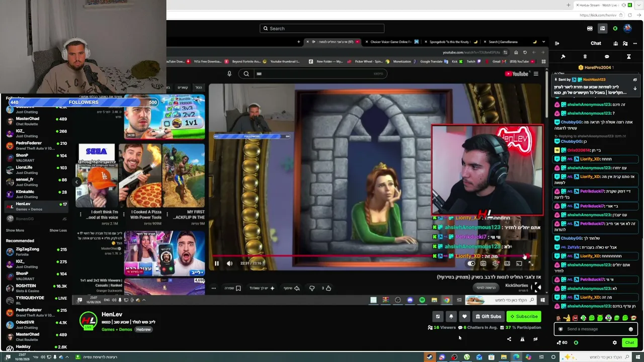Click the hourglass slow-mode icon
644x362 pixels.
628,57
